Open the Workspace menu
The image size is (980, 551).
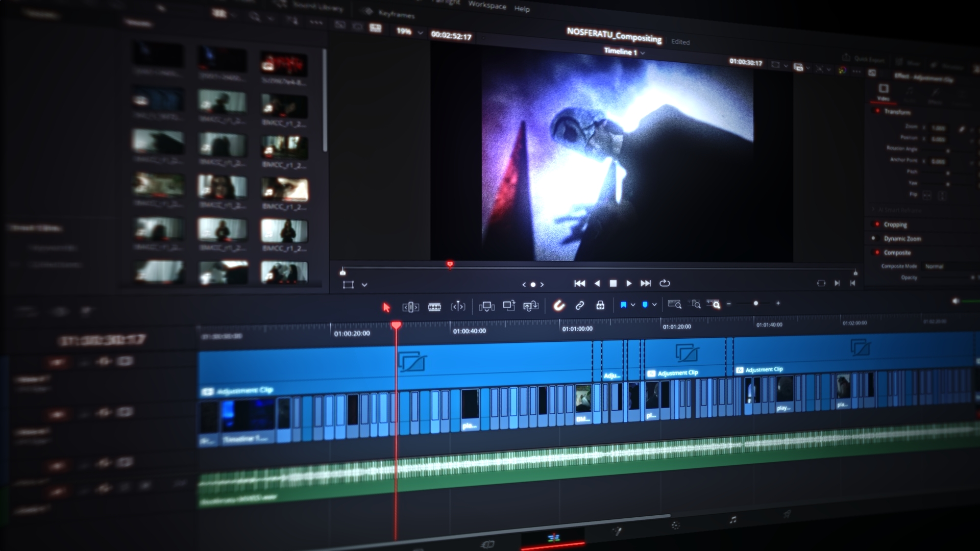tap(487, 5)
